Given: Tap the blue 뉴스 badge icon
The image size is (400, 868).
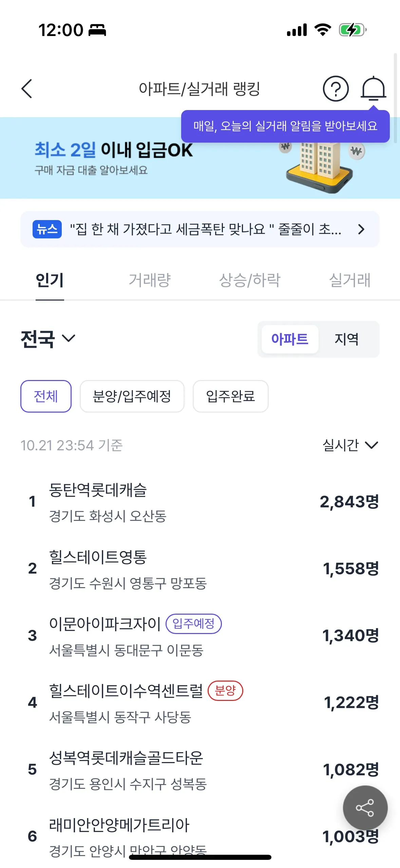Looking at the screenshot, I should [x=47, y=229].
